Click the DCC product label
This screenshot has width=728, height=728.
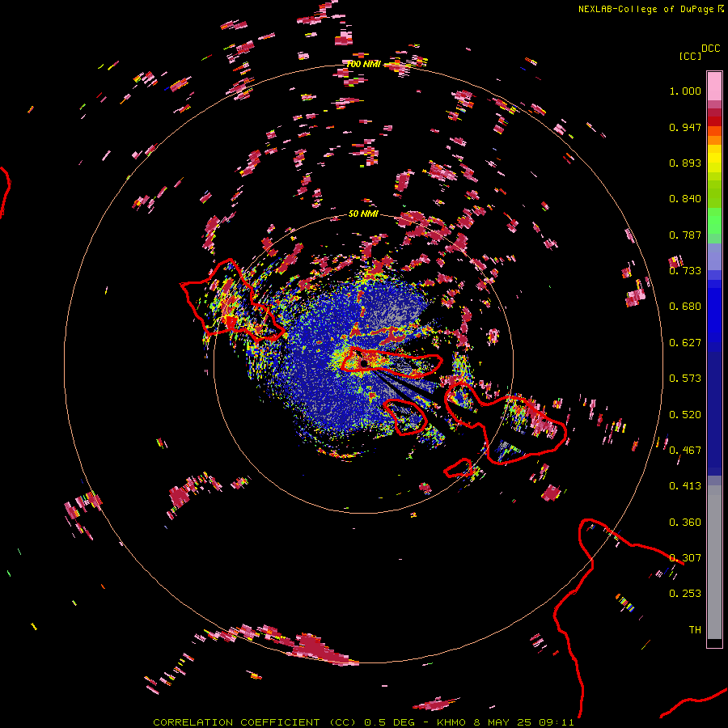point(710,49)
